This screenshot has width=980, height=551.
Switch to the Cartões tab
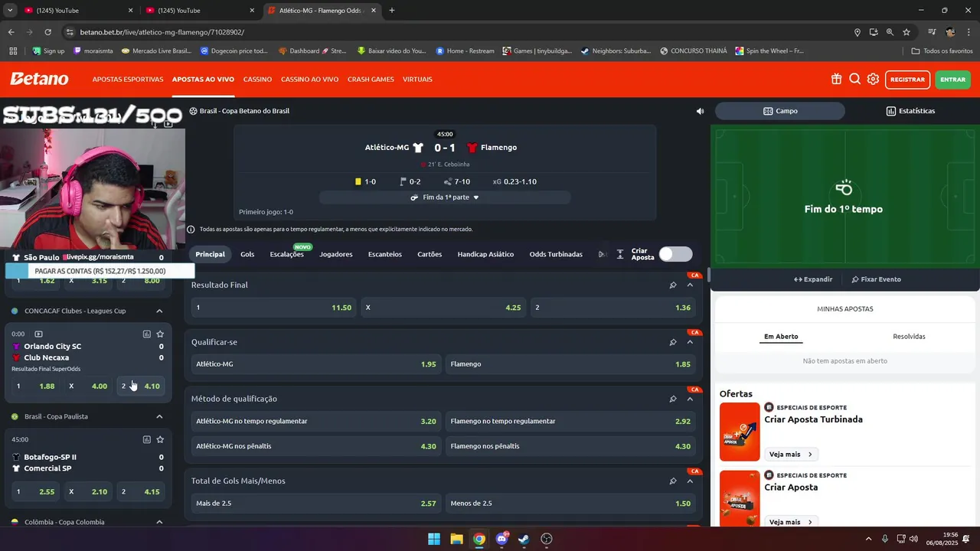[x=430, y=254]
